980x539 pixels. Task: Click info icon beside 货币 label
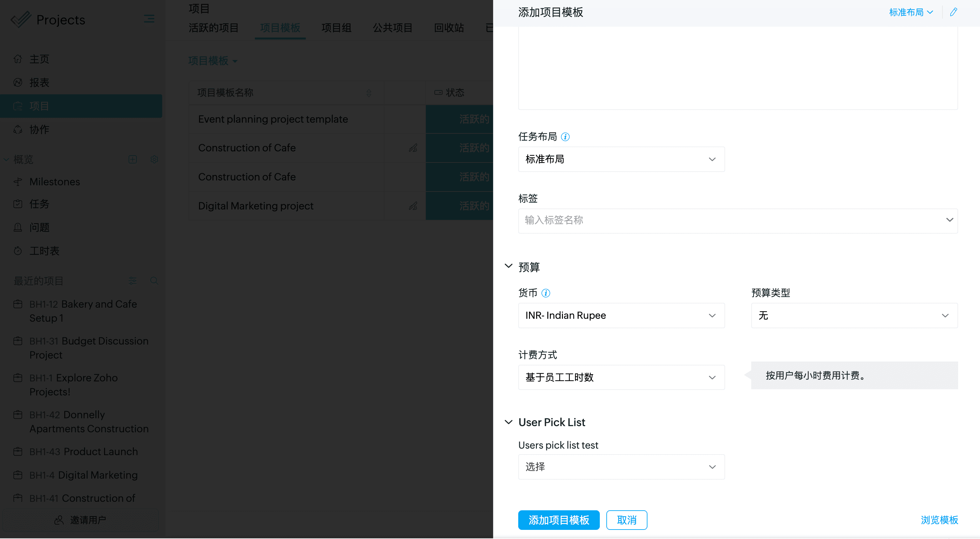click(x=546, y=293)
